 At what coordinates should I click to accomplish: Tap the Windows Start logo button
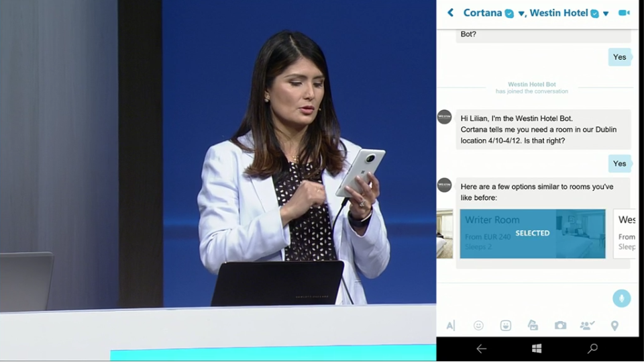tap(537, 349)
